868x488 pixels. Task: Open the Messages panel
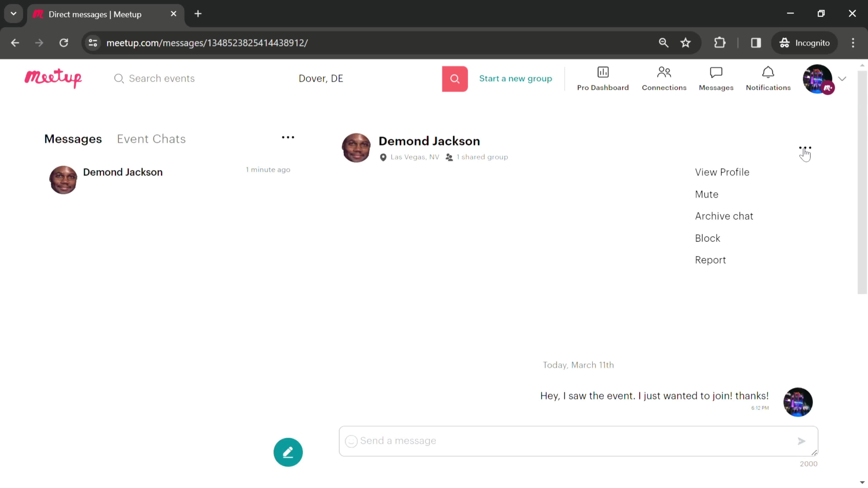716,78
